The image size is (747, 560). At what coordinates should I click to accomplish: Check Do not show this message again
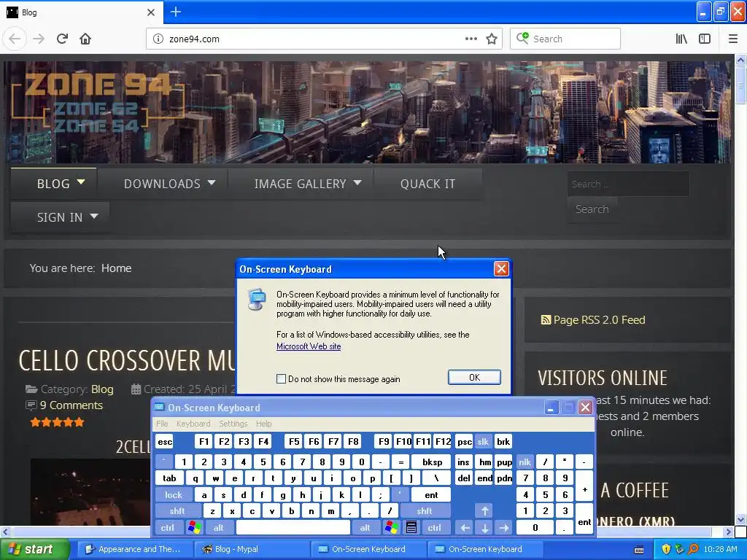click(281, 379)
